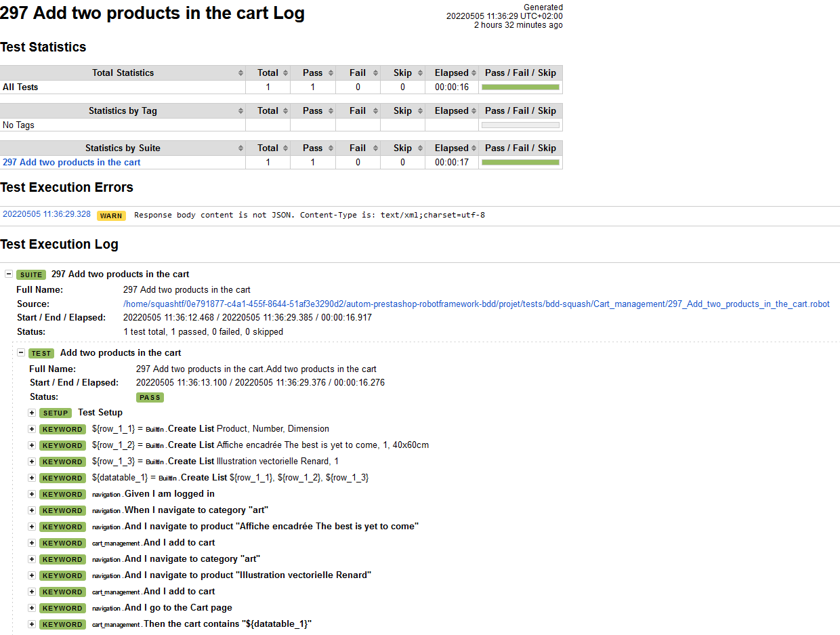Click the Statistics by Suite column header
840x635 pixels.
tap(123, 148)
